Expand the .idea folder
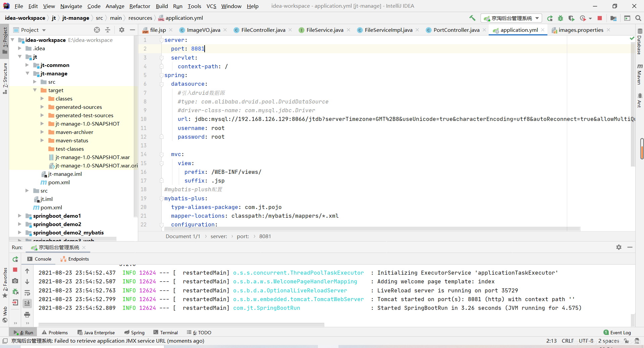This screenshot has width=644, height=348. (x=20, y=48)
